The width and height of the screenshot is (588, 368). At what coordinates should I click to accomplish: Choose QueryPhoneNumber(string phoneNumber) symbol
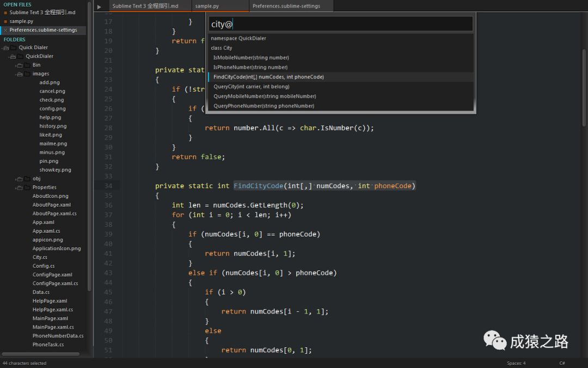tap(340, 106)
